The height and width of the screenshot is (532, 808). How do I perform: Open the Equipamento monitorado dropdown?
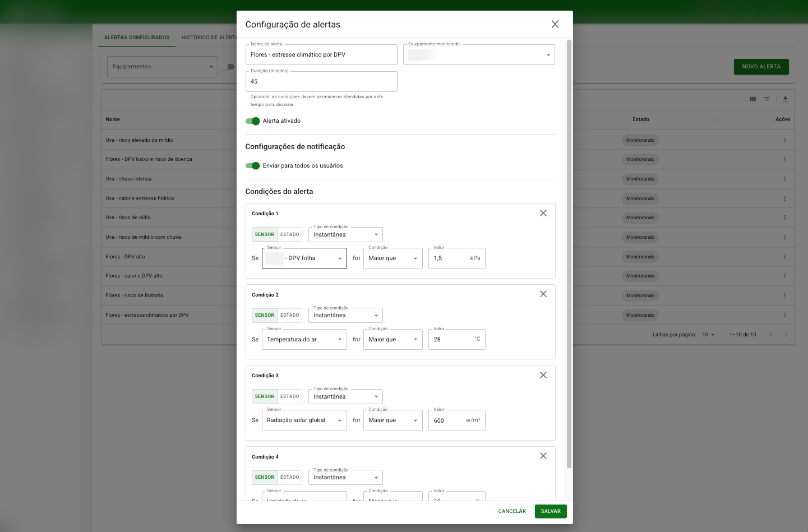tap(479, 55)
